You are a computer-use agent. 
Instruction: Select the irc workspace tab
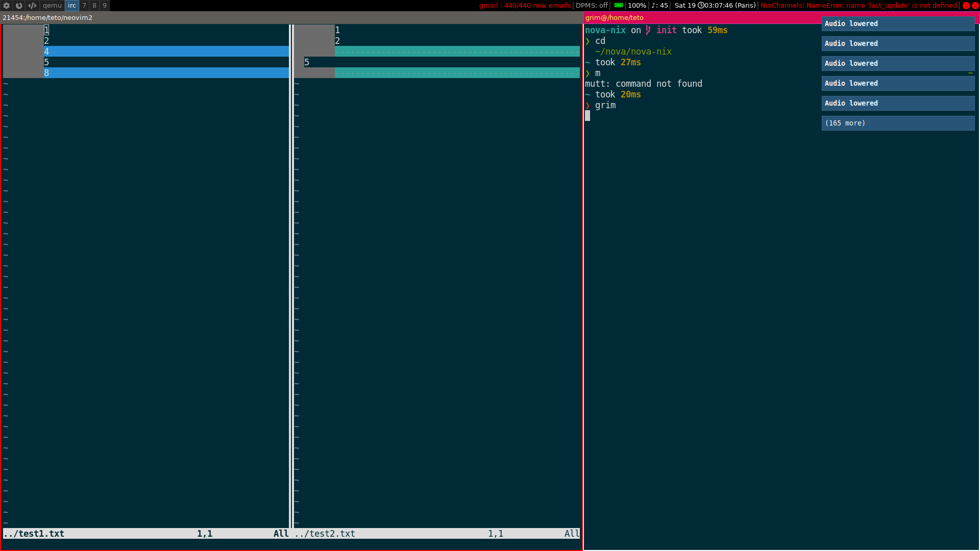pyautogui.click(x=72, y=6)
